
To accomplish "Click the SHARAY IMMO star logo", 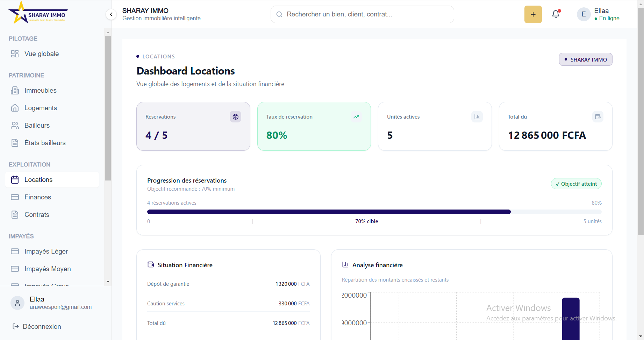I will pos(37,14).
